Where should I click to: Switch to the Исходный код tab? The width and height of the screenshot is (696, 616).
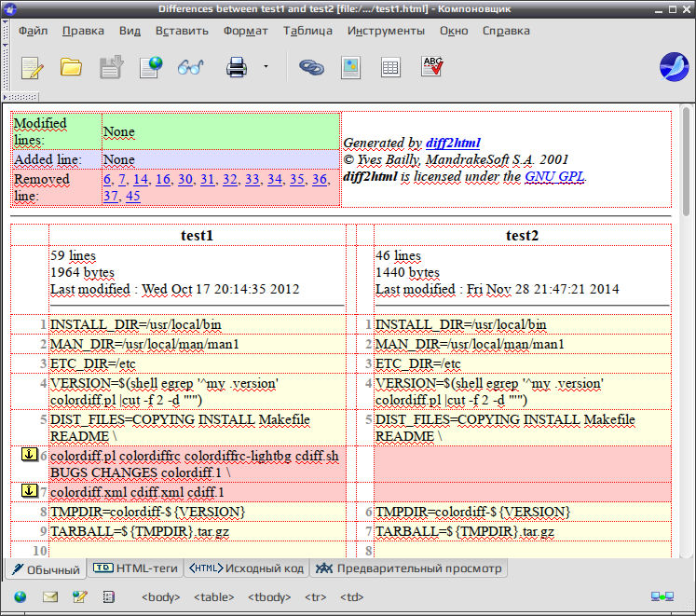pyautogui.click(x=246, y=568)
